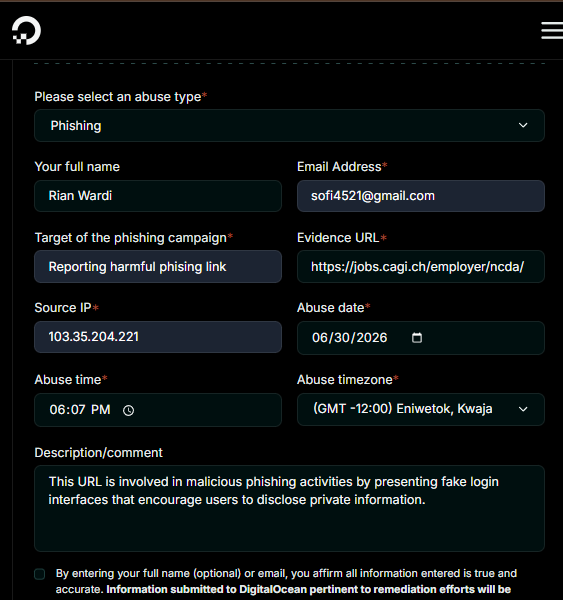Check the affirm information is accurate checkbox

click(39, 574)
